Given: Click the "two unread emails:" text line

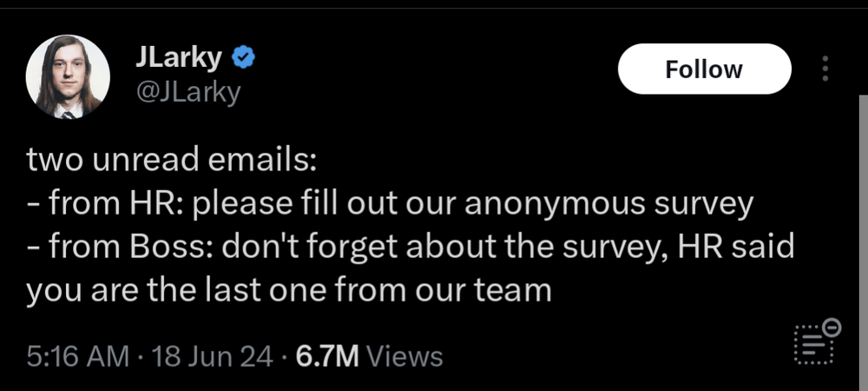Looking at the screenshot, I should point(172,160).
